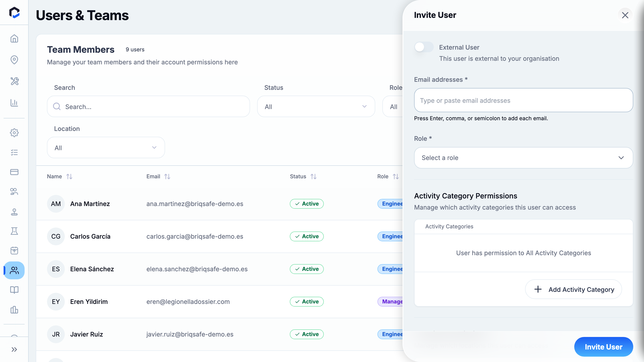Open the card sidebar icon
This screenshot has height=362, width=644.
click(14, 172)
